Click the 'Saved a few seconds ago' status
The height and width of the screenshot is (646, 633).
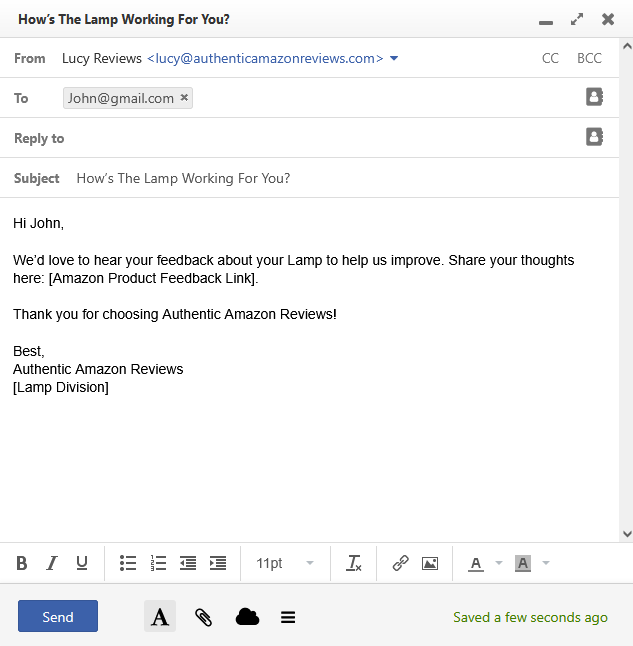(x=530, y=617)
